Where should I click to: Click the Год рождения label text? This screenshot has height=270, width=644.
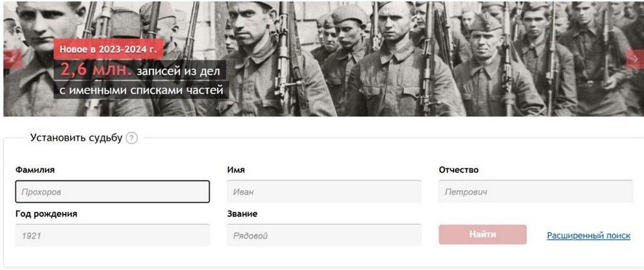[46, 213]
